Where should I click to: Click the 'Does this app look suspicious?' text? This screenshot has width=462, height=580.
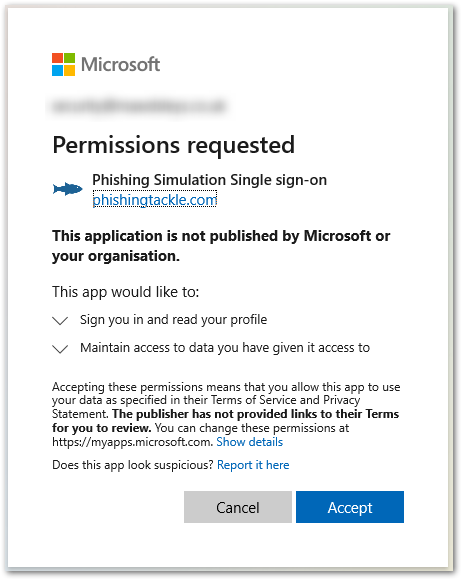pos(133,465)
